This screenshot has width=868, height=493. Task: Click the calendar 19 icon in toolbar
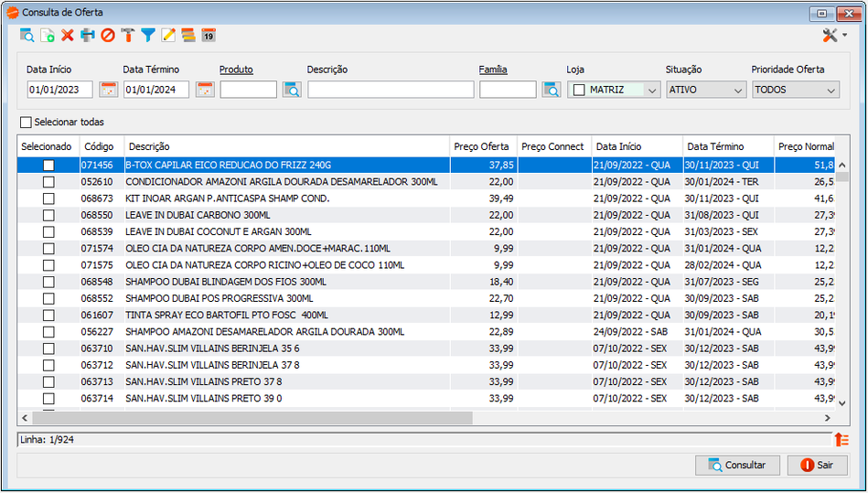(209, 36)
